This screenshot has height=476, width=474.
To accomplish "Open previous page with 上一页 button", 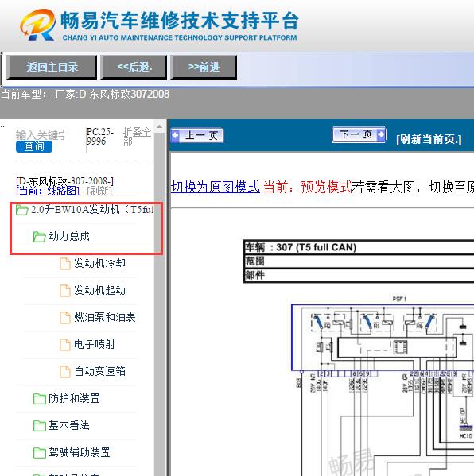I will pyautogui.click(x=197, y=135).
